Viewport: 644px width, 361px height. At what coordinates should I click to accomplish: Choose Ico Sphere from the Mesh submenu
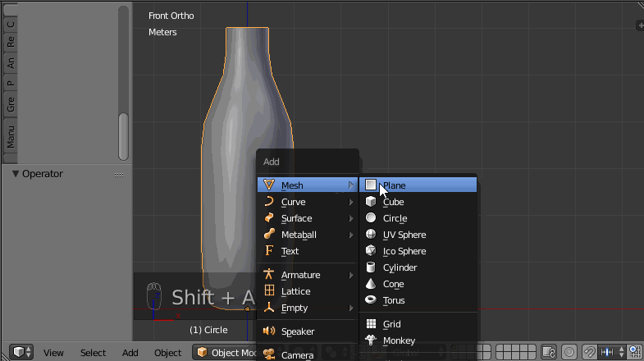click(x=418, y=251)
